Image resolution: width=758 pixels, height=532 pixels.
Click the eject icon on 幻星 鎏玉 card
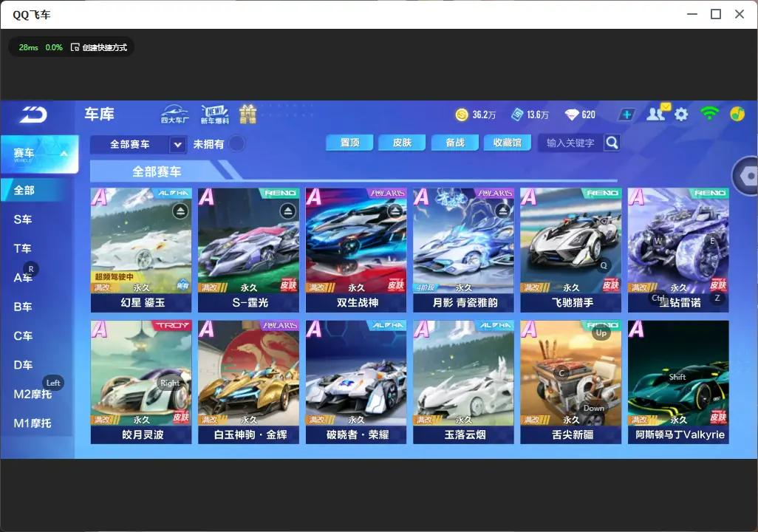click(x=180, y=211)
